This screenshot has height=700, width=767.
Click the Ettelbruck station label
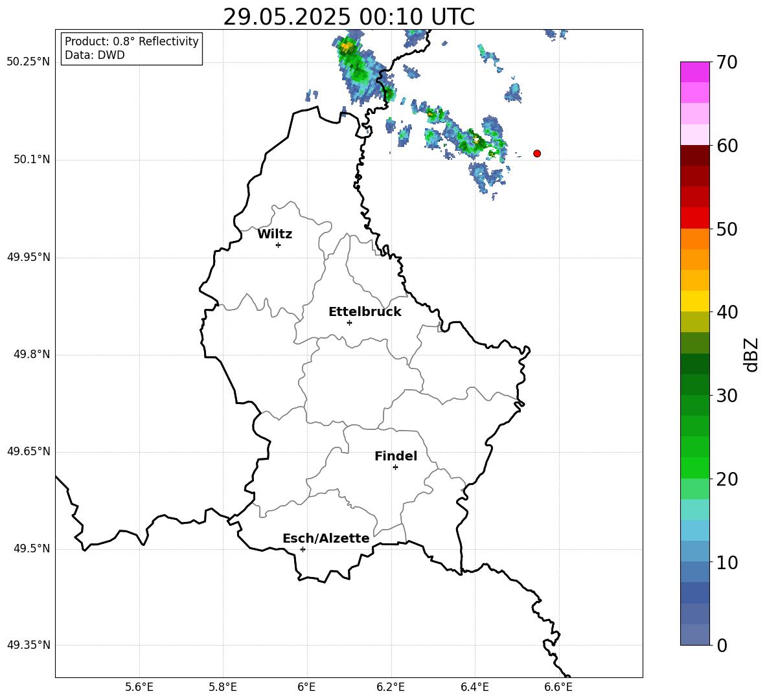(x=365, y=312)
